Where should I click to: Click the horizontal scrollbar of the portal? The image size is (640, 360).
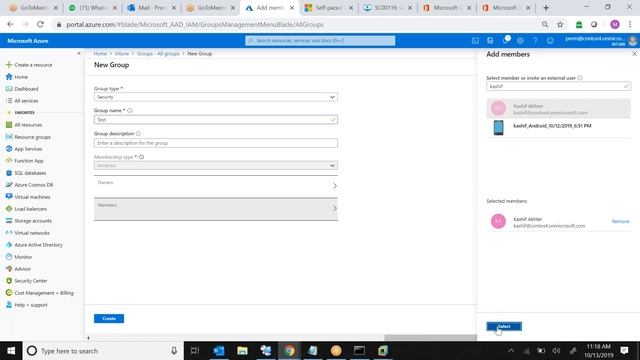(430, 338)
